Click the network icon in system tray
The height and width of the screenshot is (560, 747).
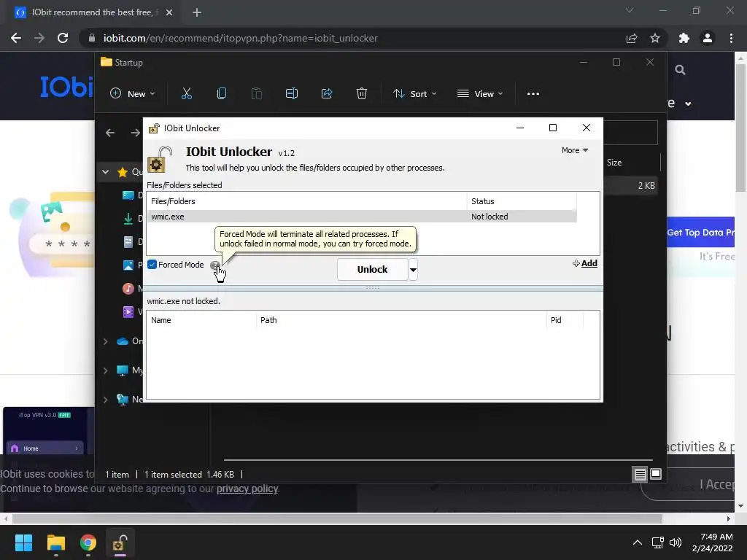[x=658, y=542]
